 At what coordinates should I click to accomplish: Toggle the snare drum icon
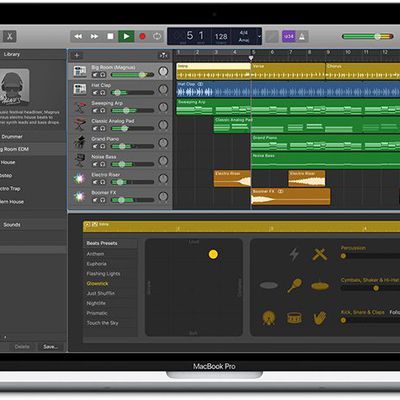click(x=294, y=318)
